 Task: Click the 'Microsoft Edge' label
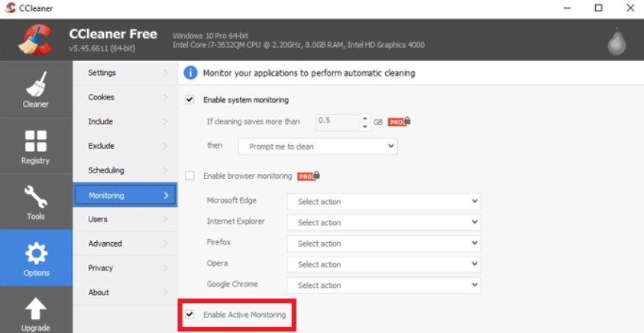(x=231, y=200)
